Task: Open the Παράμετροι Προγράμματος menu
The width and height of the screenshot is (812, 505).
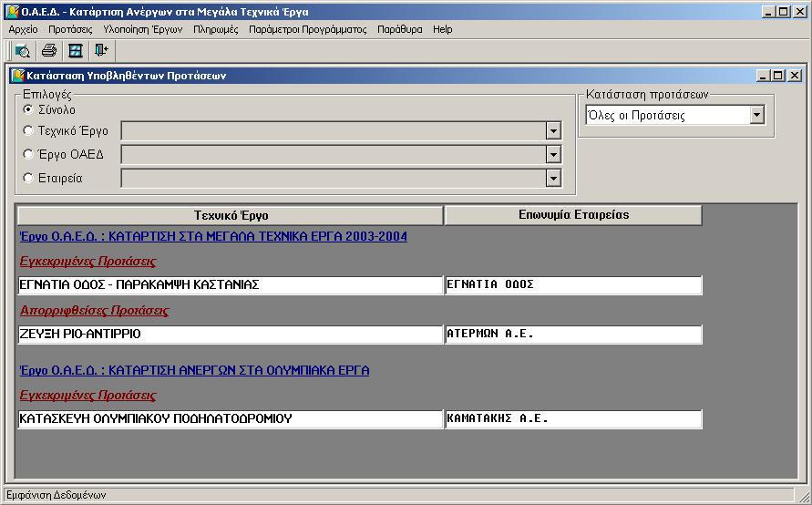Action: [308, 29]
